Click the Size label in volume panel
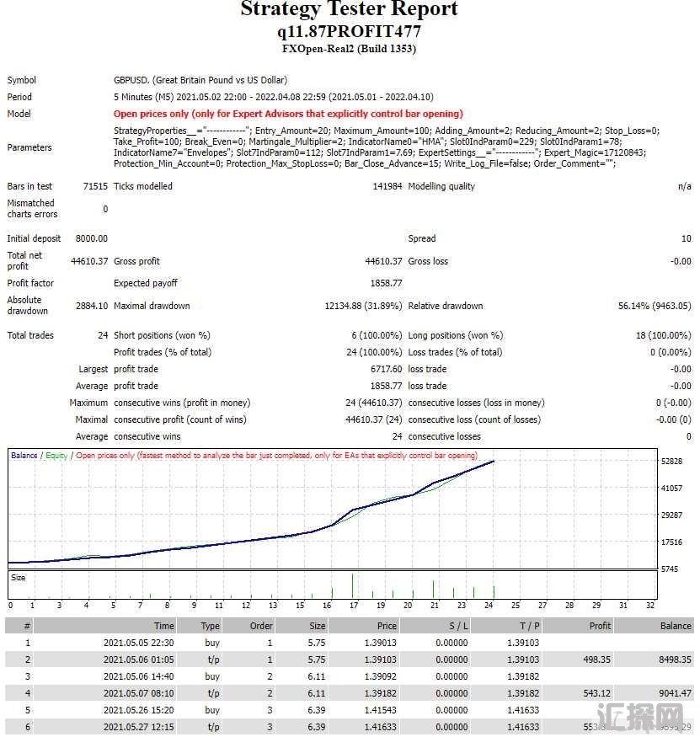The height and width of the screenshot is (737, 700). (x=18, y=578)
